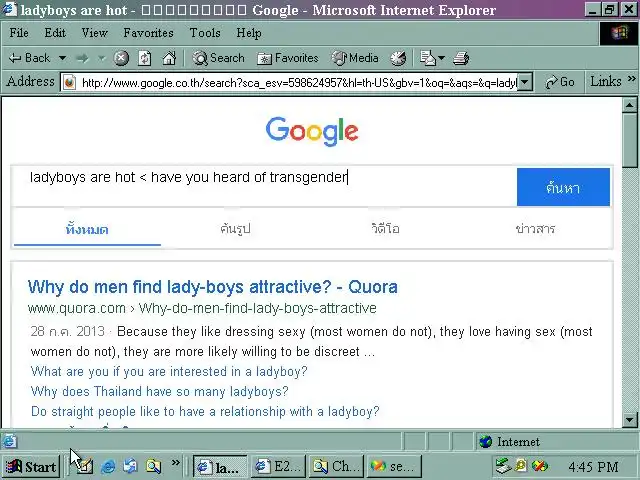Click the Internet zone status bar indicator
Screen dimensions: 640x480
[555, 442]
